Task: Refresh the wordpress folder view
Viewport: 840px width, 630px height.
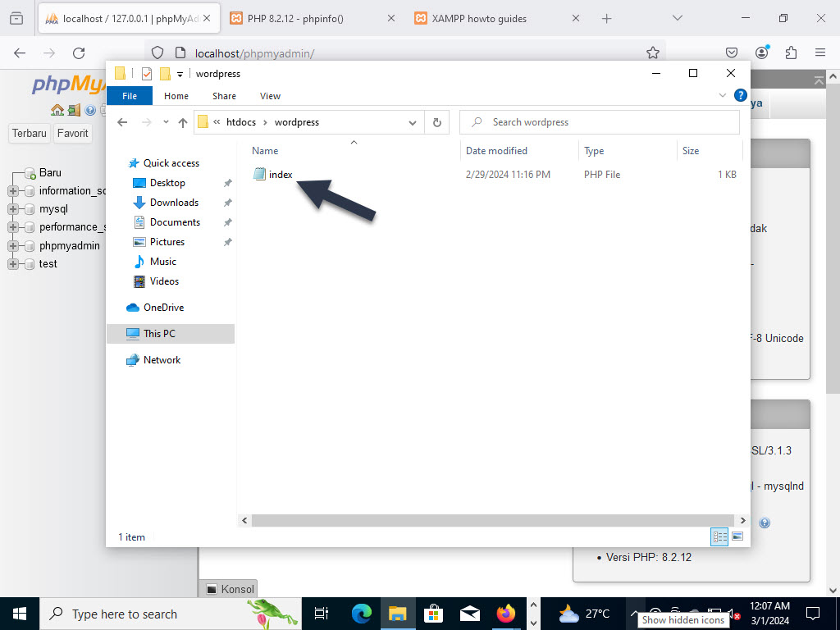Action: tap(438, 121)
